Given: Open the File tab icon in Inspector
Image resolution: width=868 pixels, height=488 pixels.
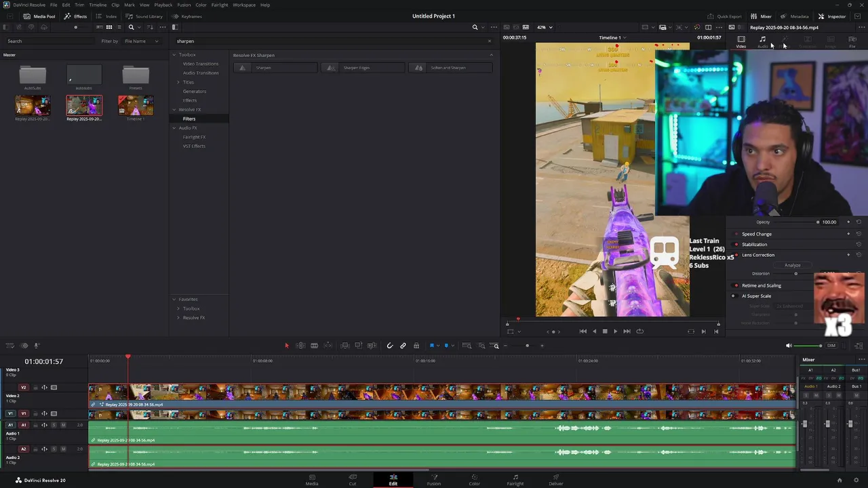Looking at the screenshot, I should pos(852,41).
